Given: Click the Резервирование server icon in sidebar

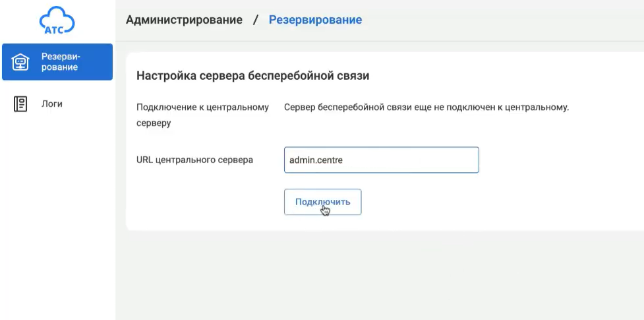Looking at the screenshot, I should point(20,62).
